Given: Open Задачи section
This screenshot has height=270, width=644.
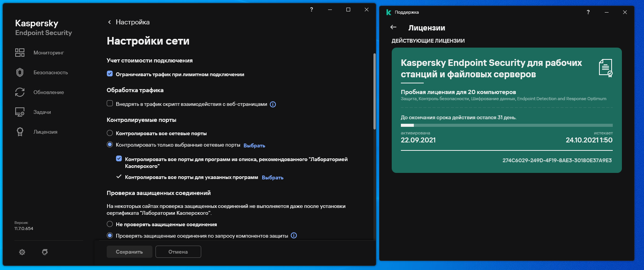Looking at the screenshot, I should [x=42, y=112].
